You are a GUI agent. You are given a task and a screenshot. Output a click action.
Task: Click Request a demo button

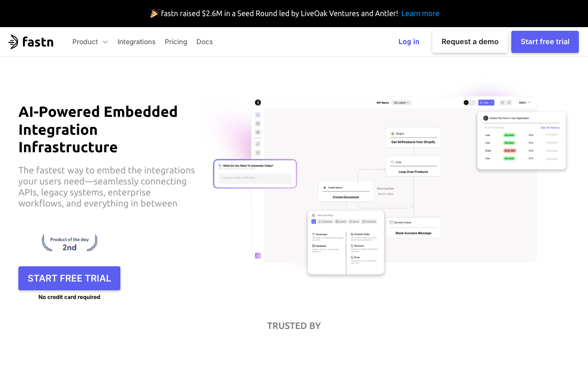[470, 42]
